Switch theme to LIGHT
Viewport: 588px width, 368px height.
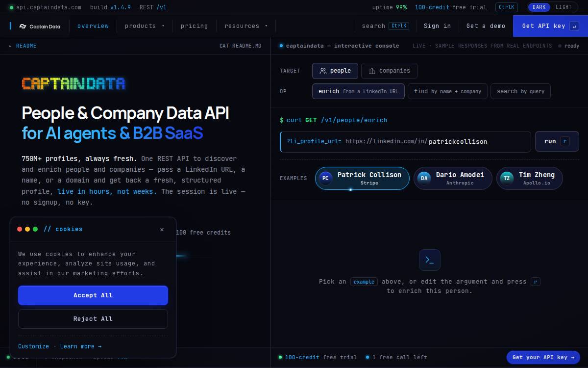click(x=563, y=7)
